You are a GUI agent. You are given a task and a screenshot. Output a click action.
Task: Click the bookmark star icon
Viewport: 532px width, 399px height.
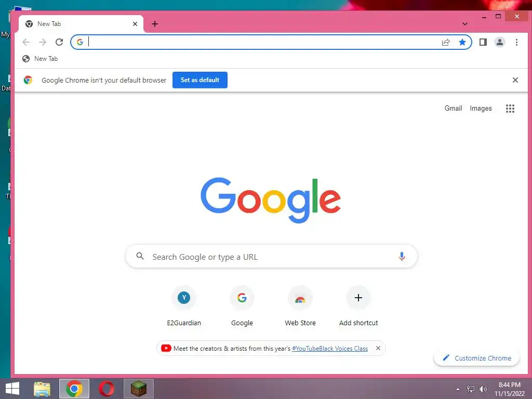[462, 42]
